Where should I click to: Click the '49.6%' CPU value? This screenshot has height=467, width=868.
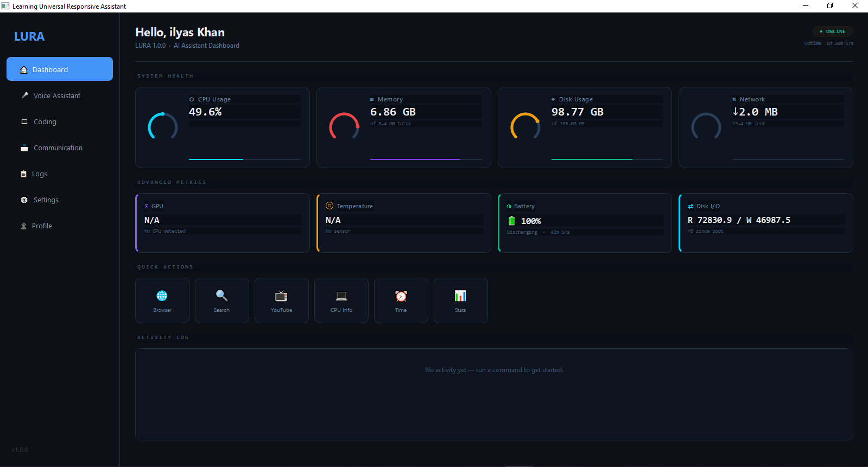(205, 112)
